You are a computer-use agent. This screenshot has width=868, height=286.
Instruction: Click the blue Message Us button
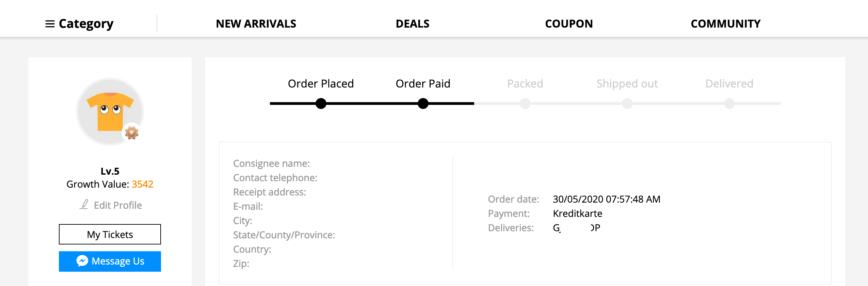[x=110, y=261]
